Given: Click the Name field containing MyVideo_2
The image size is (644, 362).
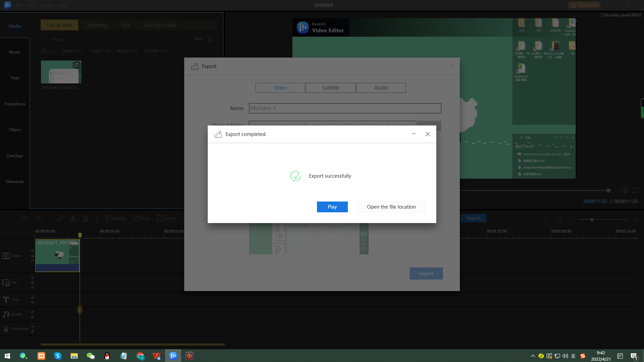Looking at the screenshot, I should coord(345,108).
